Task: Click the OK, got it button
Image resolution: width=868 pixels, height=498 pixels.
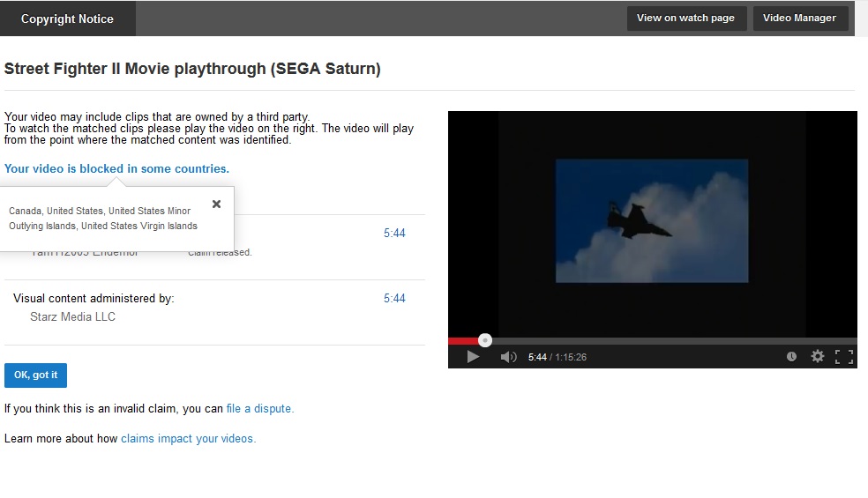Action: click(x=35, y=375)
